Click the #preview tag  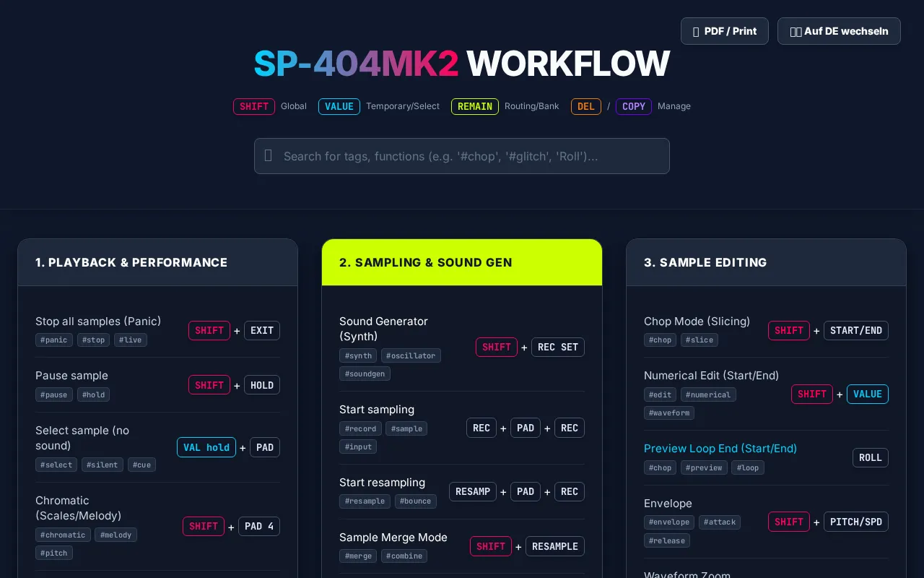point(704,467)
